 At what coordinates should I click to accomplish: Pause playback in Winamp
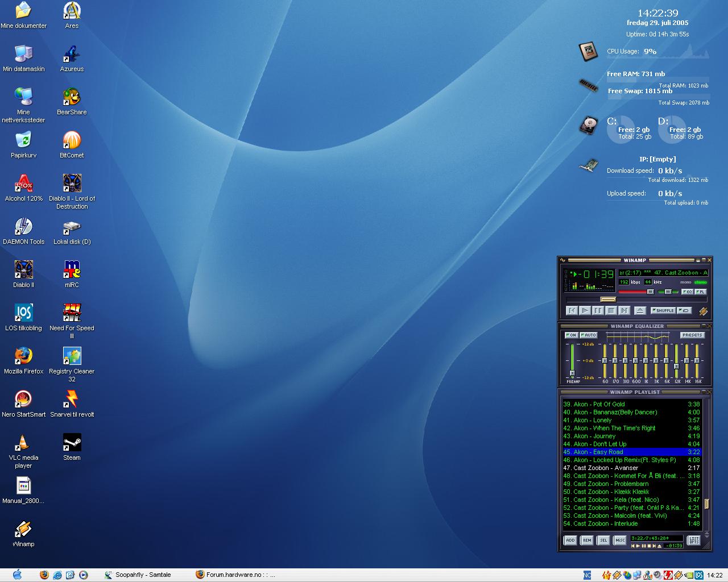tap(598, 310)
